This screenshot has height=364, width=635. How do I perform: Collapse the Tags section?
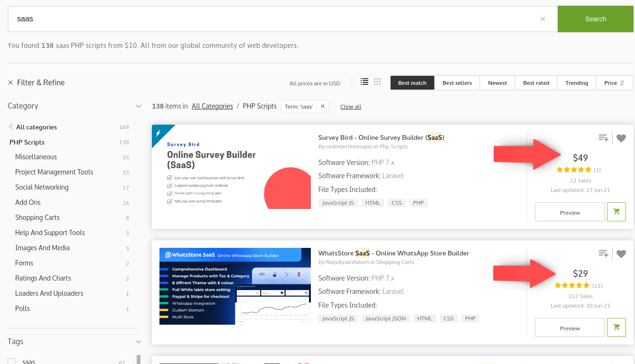139,342
